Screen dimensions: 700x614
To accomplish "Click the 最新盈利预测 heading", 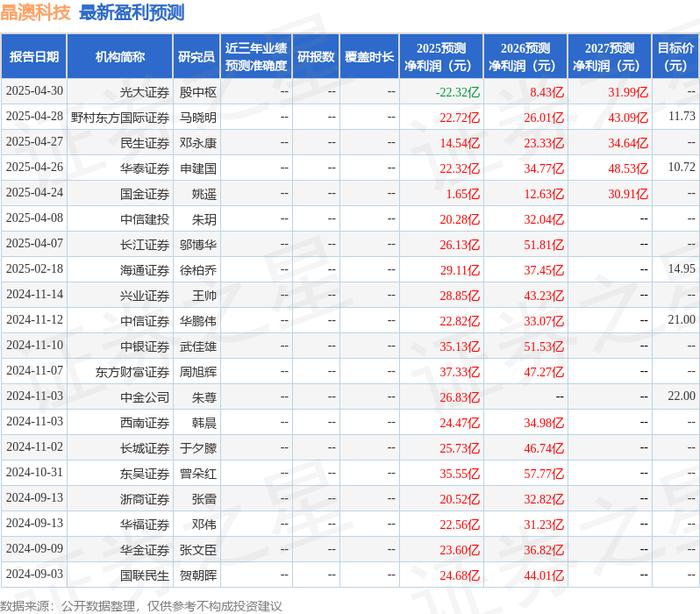I will 132,13.
